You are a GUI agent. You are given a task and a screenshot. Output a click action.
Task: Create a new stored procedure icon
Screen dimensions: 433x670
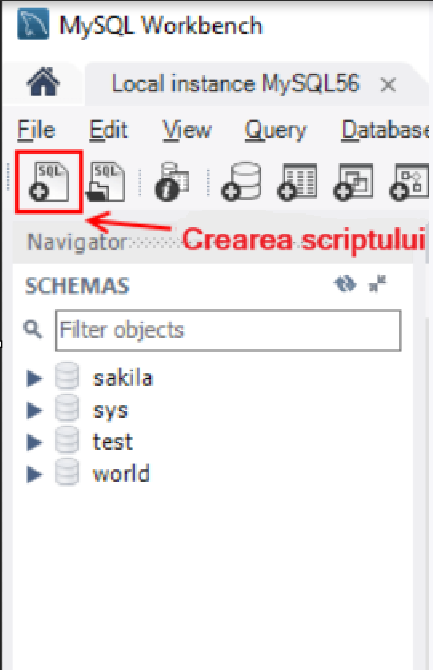[x=409, y=182]
